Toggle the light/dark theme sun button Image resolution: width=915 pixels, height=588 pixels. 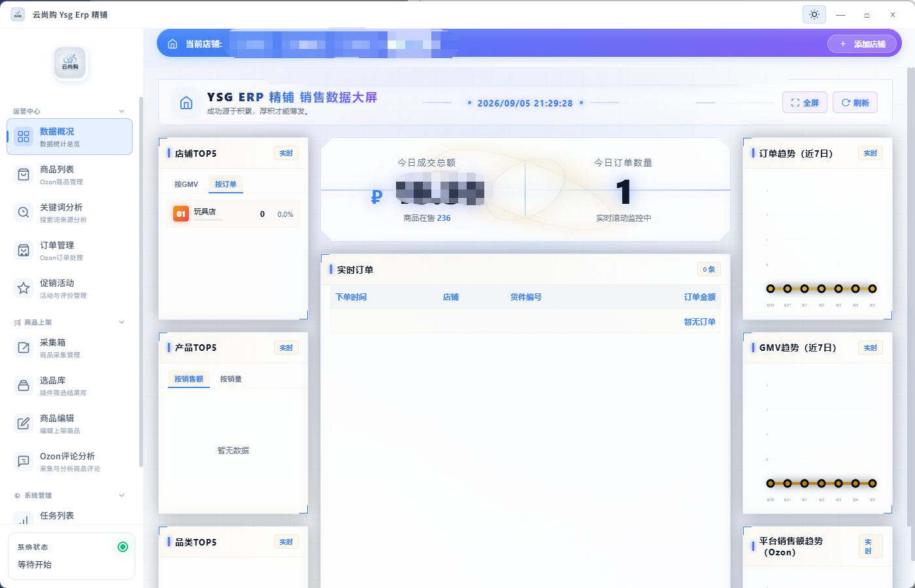814,14
